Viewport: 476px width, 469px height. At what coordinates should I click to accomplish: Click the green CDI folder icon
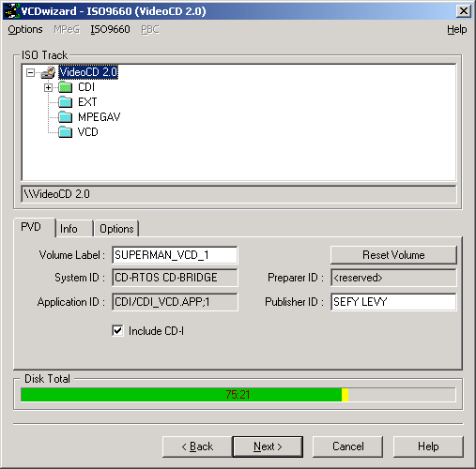pyautogui.click(x=66, y=87)
